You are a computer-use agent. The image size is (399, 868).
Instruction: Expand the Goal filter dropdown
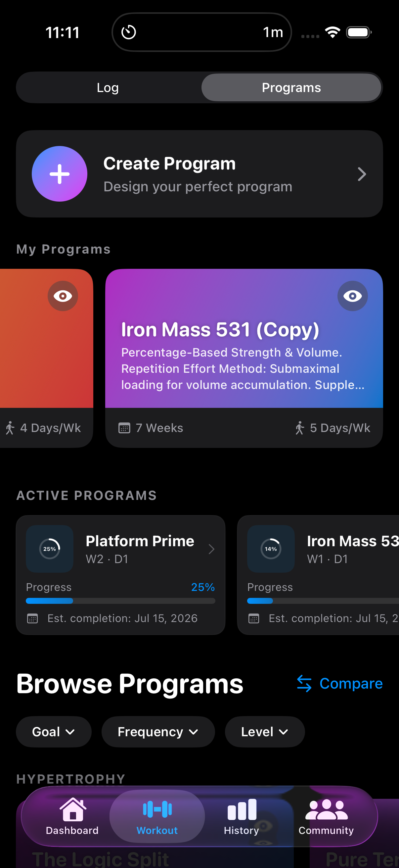click(54, 732)
